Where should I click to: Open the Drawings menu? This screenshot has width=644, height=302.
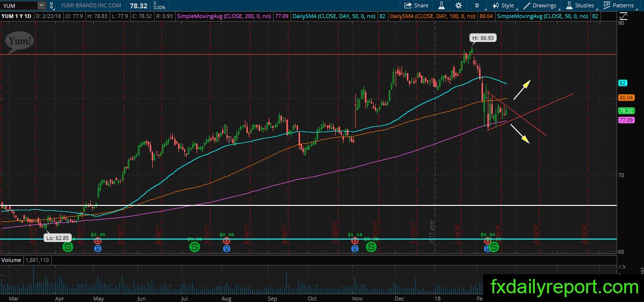point(540,5)
